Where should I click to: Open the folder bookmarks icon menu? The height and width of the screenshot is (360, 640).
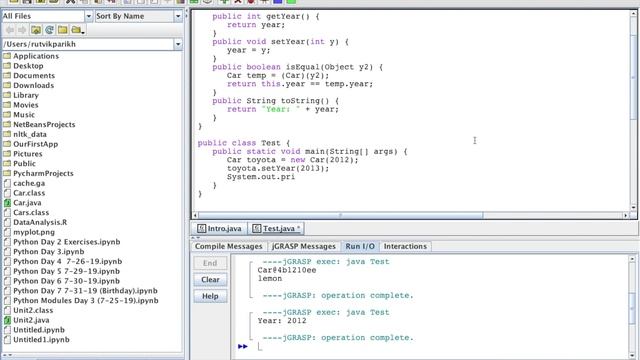pyautogui.click(x=77, y=30)
